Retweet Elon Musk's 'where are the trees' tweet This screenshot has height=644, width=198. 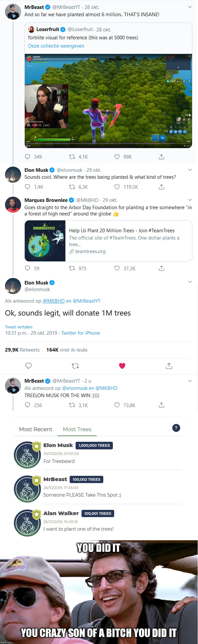click(x=72, y=187)
